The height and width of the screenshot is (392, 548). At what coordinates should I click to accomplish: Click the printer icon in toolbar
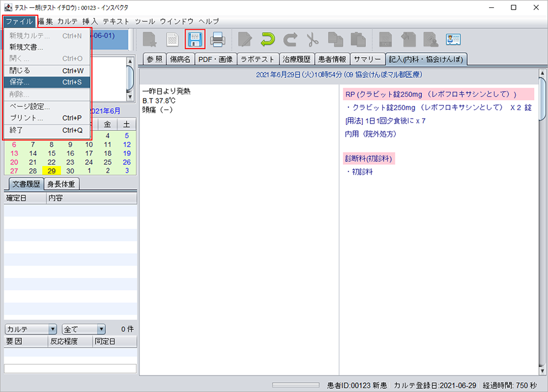point(218,40)
